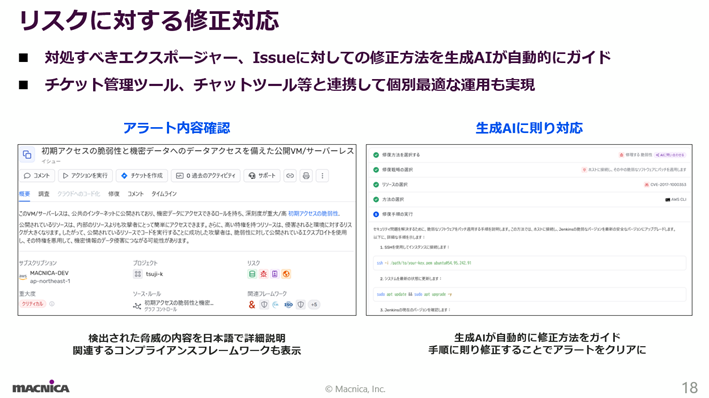Click the project icon beside tsuji-k
709x398 pixels.
[138, 274]
